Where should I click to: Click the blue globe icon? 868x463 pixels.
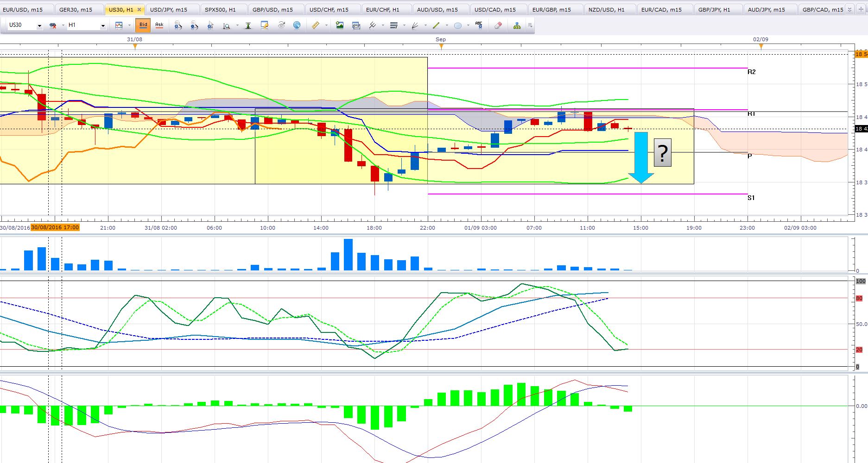point(297,25)
